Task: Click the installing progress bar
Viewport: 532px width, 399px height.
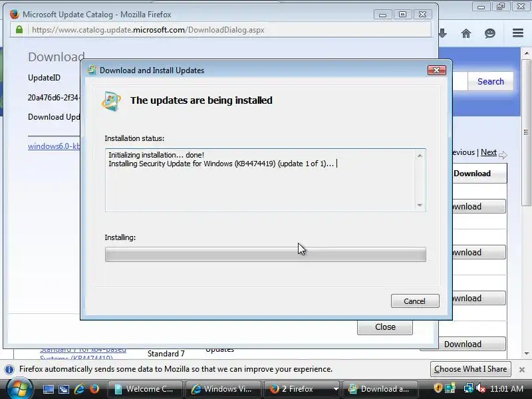Action: pyautogui.click(x=265, y=254)
